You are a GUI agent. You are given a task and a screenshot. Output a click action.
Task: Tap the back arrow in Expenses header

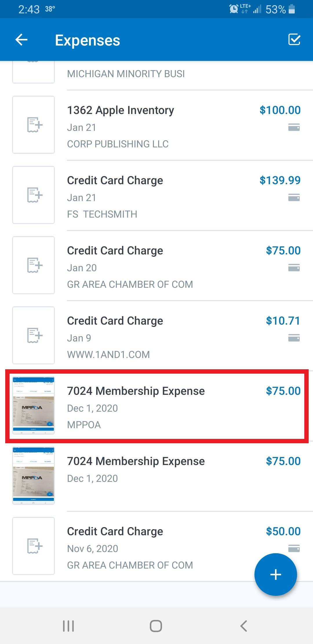[21, 40]
